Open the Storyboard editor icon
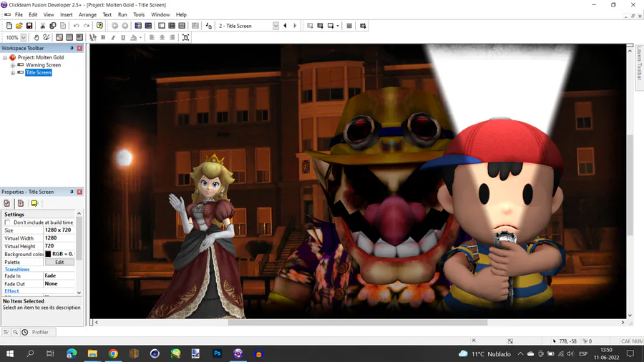The image size is (644, 362). tap(138, 26)
